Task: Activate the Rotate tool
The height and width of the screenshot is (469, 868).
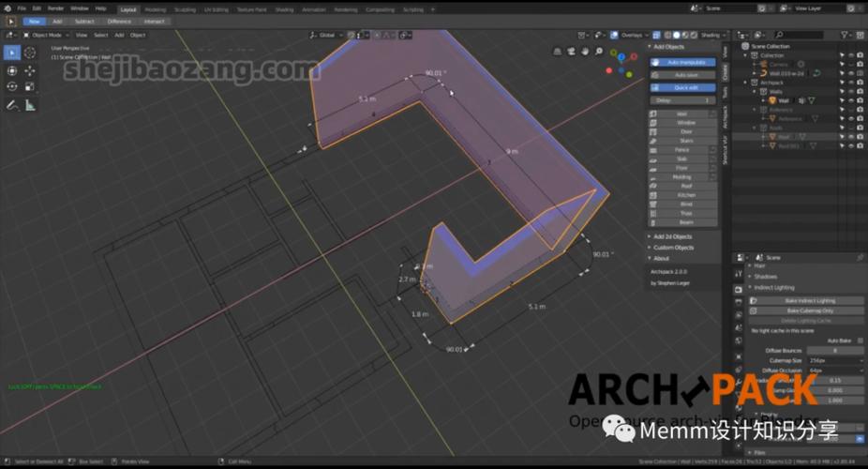Action: [x=12, y=86]
